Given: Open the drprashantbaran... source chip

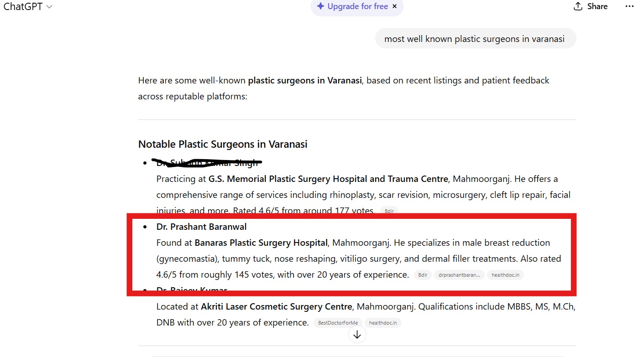Looking at the screenshot, I should (x=459, y=275).
